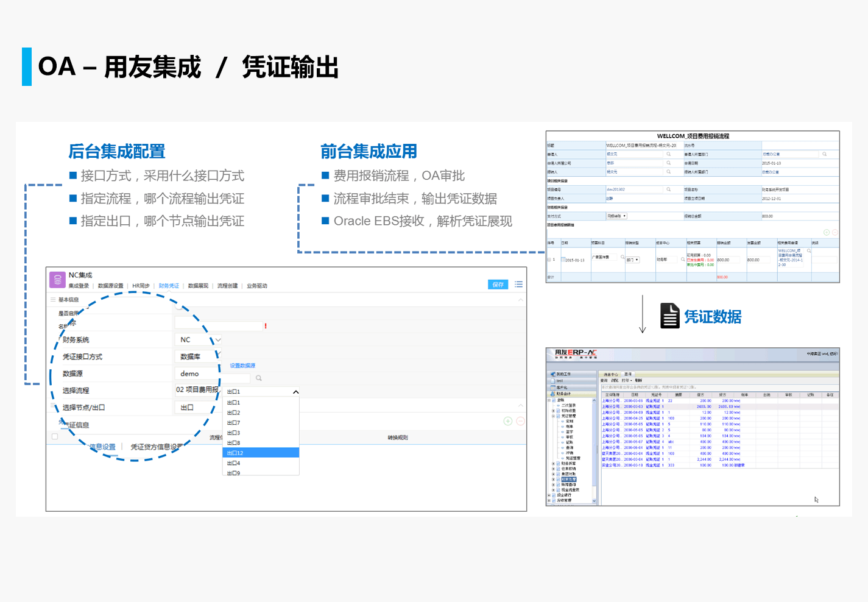The image size is (868, 602).
Task: Switch to the 数据源设置 tab
Action: pyautogui.click(x=110, y=286)
